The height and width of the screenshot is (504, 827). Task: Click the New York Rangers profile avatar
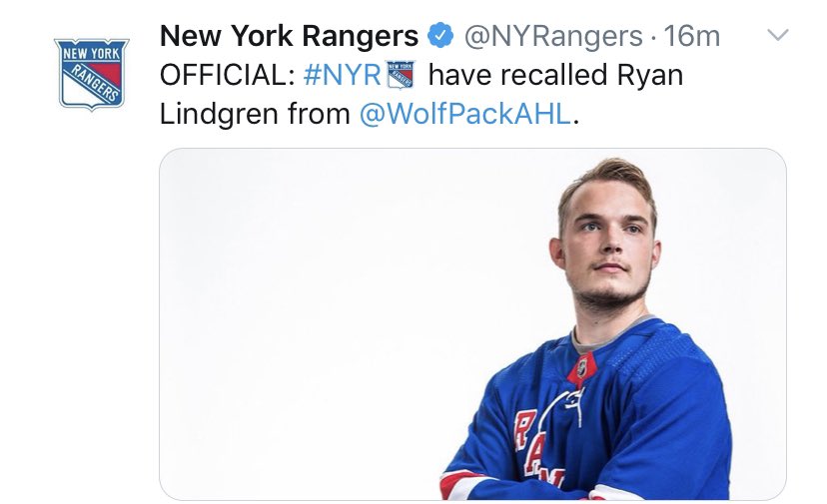[x=91, y=73]
